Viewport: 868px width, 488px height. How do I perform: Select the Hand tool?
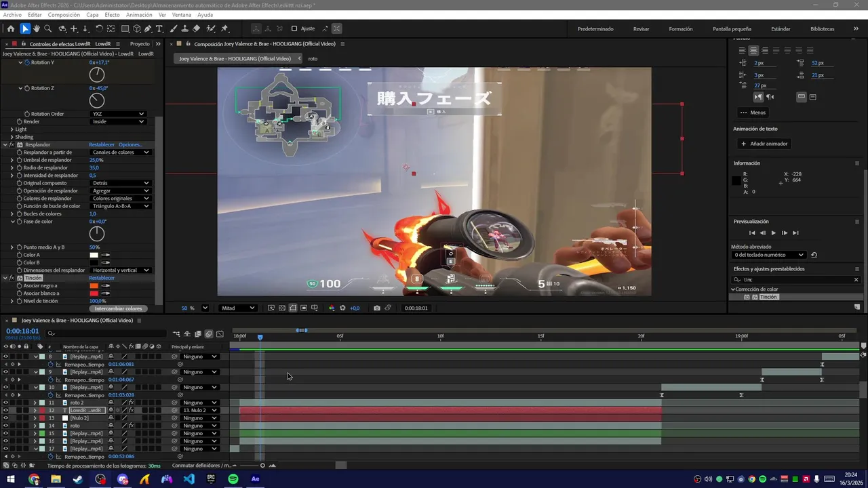[x=37, y=28]
